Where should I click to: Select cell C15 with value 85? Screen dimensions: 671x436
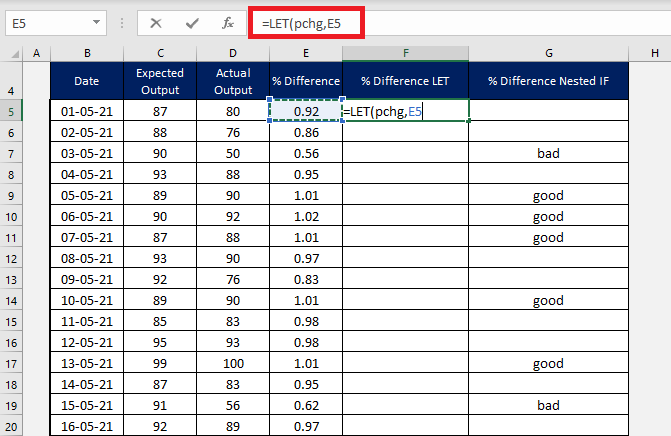point(160,321)
